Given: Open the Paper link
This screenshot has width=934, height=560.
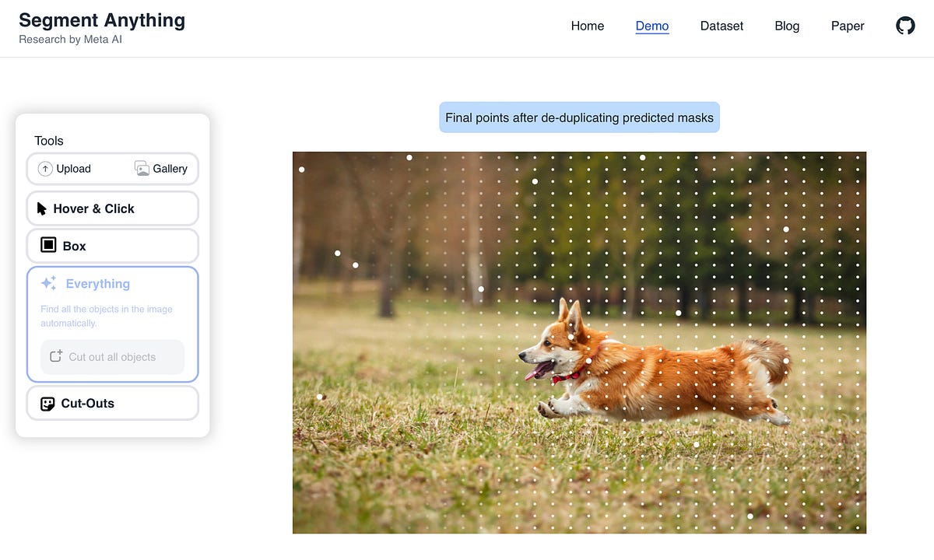Looking at the screenshot, I should pos(848,26).
